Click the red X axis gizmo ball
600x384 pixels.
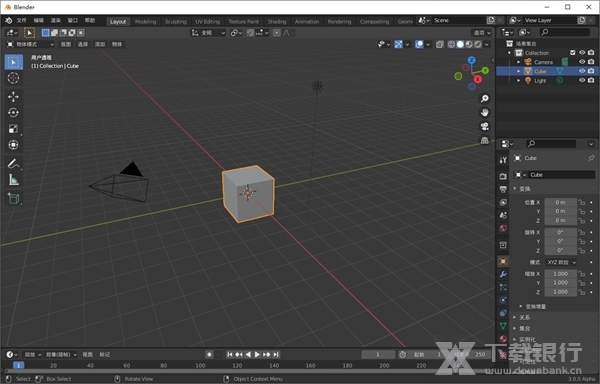tap(478, 79)
